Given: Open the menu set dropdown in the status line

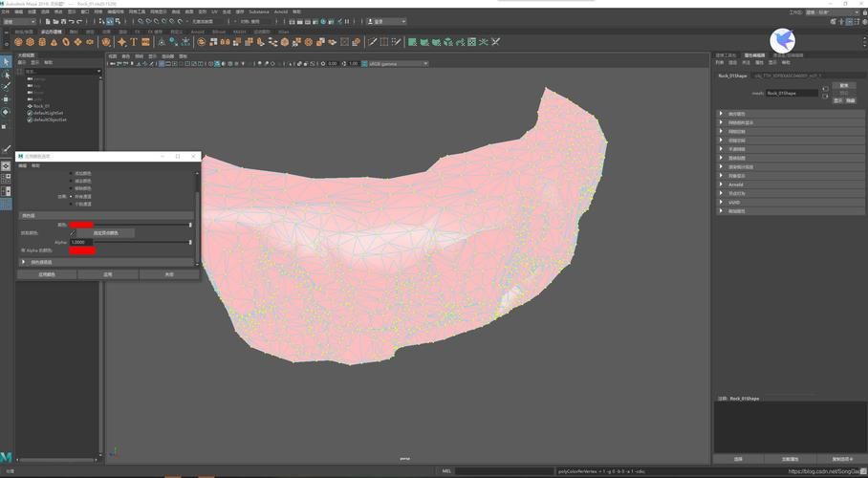Looking at the screenshot, I should [19, 22].
